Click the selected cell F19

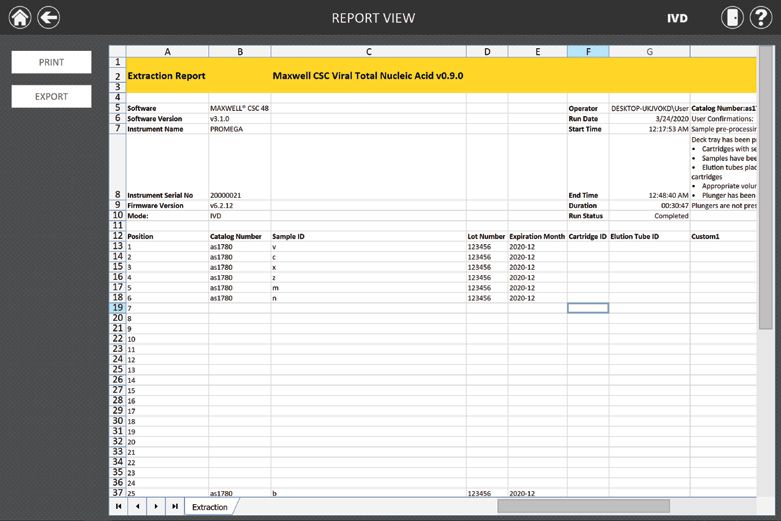pos(588,308)
